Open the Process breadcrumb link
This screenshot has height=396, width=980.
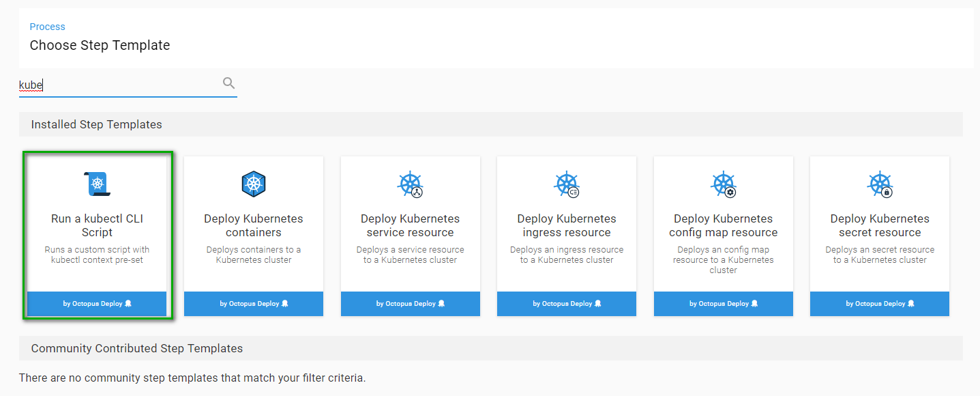click(x=47, y=27)
